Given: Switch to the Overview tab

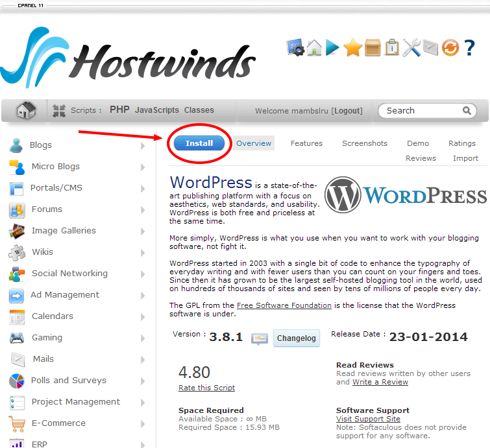Looking at the screenshot, I should click(x=254, y=143).
